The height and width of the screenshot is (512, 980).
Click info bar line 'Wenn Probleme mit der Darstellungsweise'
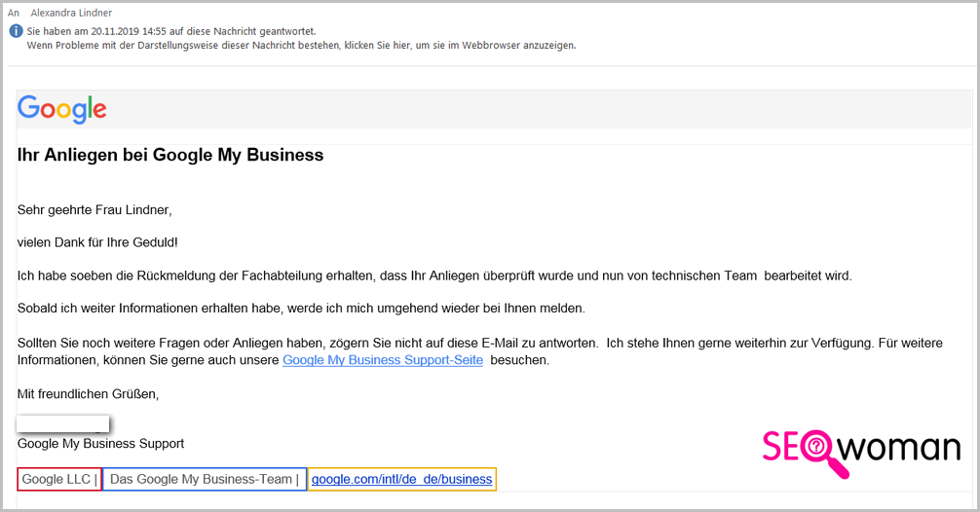tap(301, 46)
